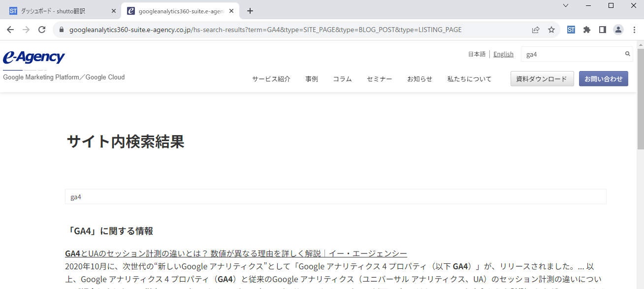Screen dimensions: 644x289
Task: Click the browser address bar URL
Action: (265, 30)
